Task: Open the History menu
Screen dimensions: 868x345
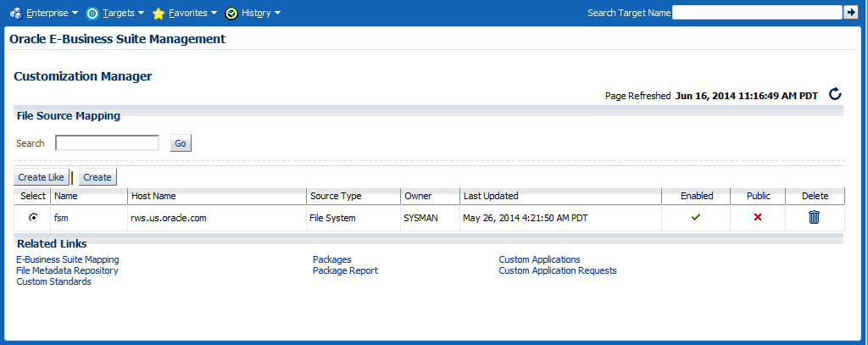Action: point(256,13)
